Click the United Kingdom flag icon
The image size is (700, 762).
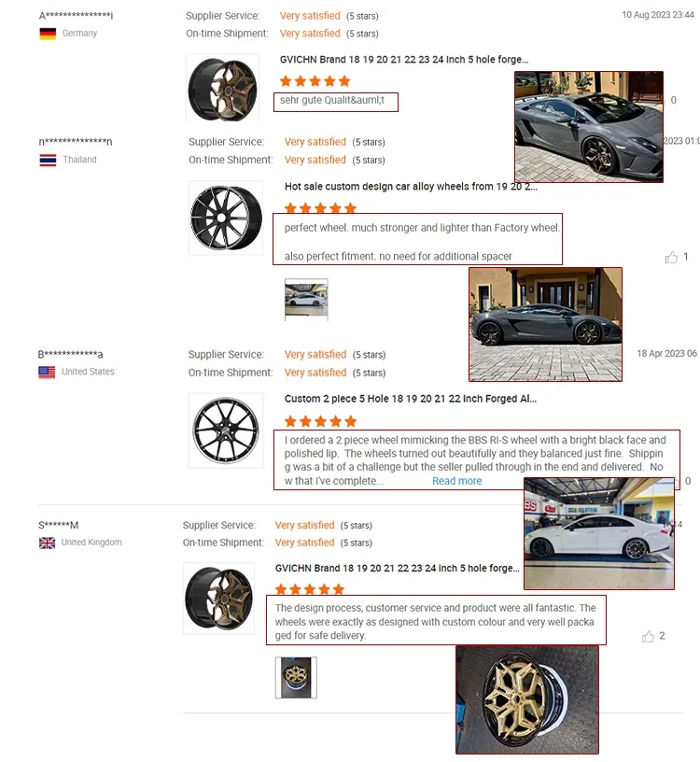(47, 543)
